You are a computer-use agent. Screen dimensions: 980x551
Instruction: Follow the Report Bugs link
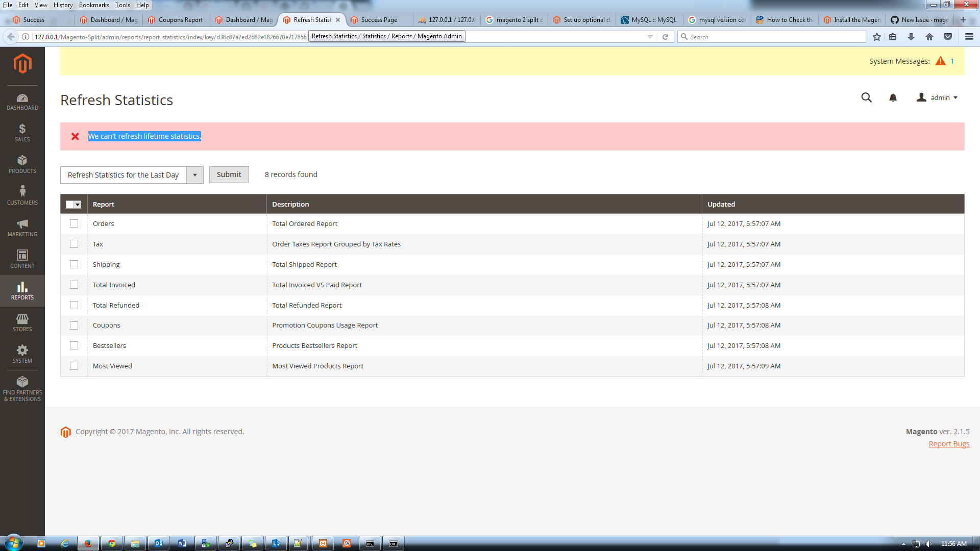click(x=948, y=444)
